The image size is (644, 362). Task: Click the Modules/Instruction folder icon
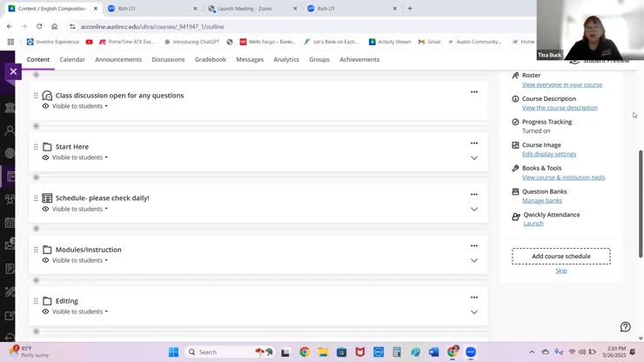[x=47, y=250]
